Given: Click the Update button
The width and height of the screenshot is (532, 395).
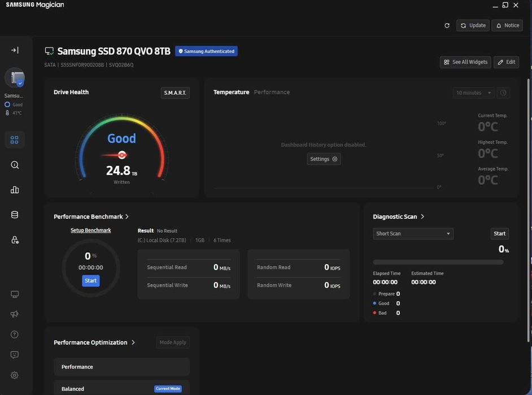Looking at the screenshot, I should click(x=473, y=25).
